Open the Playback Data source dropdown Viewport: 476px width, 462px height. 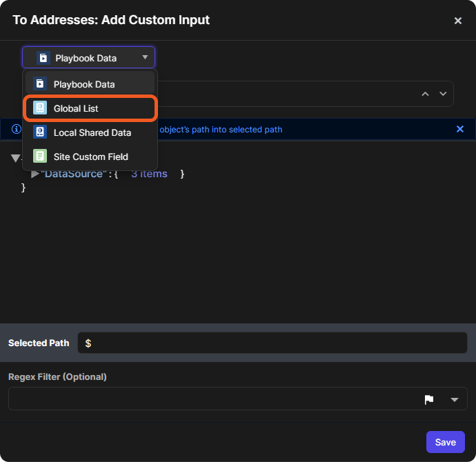tap(88, 58)
